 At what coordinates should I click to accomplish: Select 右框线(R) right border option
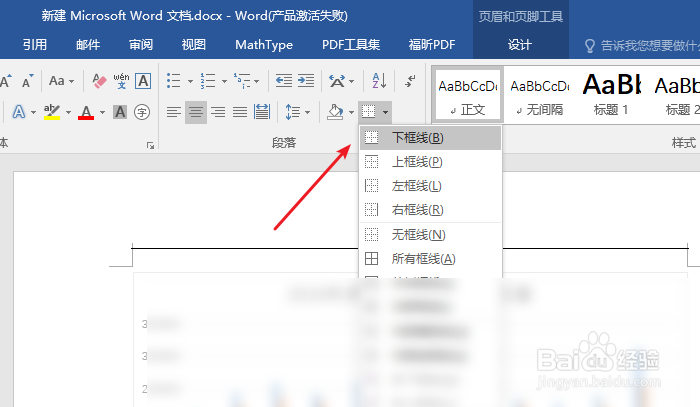click(x=430, y=210)
